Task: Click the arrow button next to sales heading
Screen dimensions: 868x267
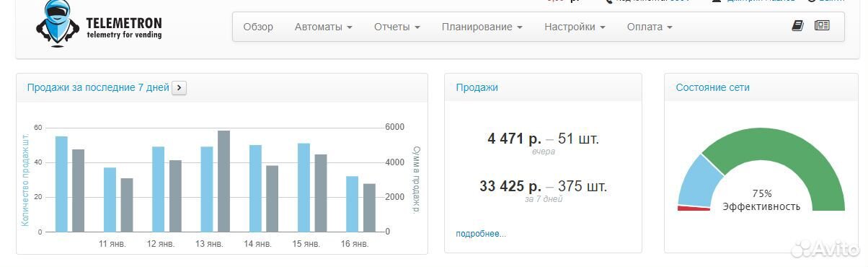Action: tap(180, 88)
